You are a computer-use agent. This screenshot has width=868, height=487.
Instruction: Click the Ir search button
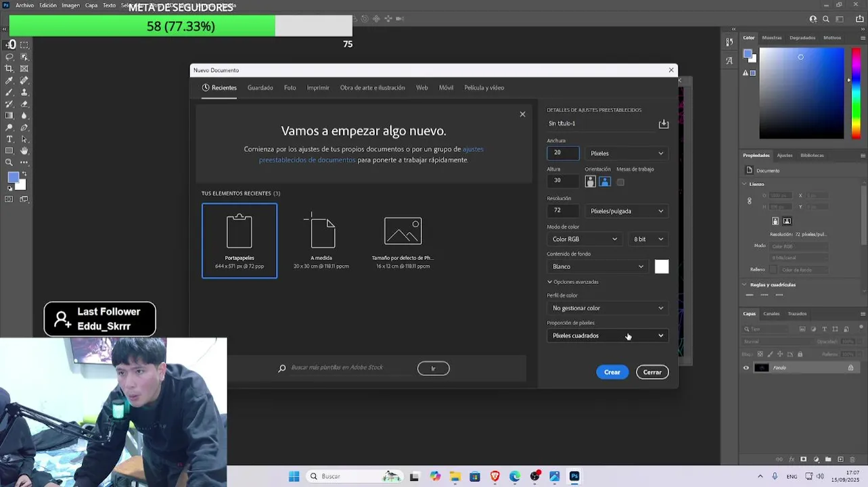434,369
